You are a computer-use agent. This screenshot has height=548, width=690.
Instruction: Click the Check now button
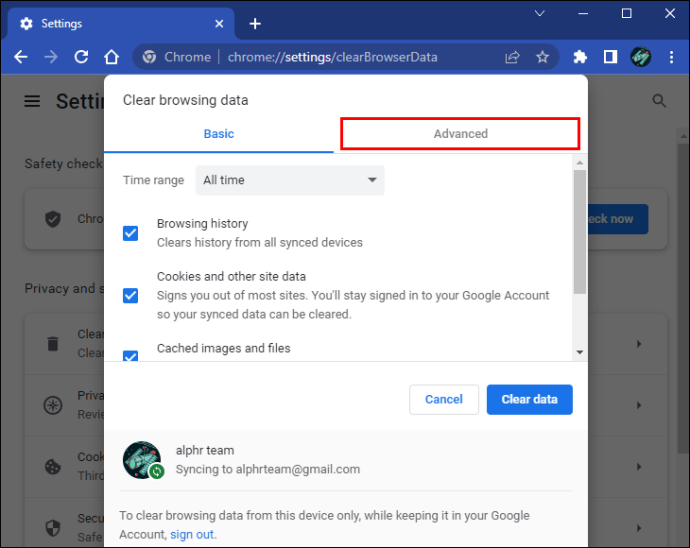pyautogui.click(x=617, y=219)
